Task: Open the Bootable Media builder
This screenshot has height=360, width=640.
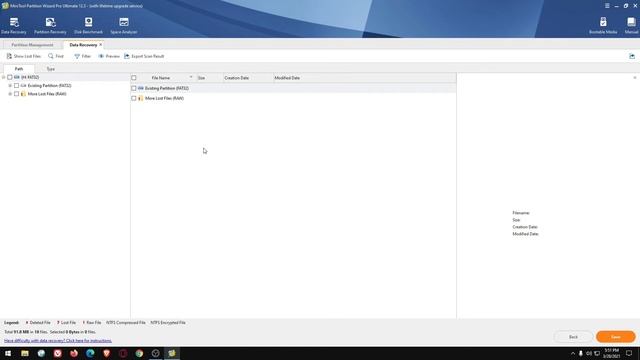Action: pyautogui.click(x=603, y=25)
